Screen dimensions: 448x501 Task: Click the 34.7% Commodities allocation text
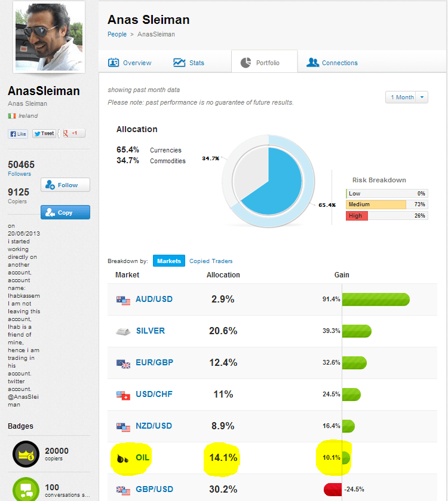151,161
